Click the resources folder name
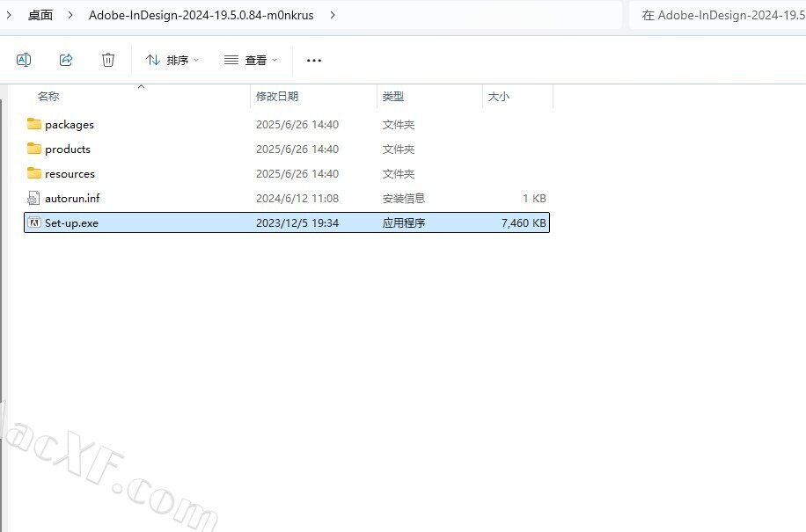The image size is (806, 532). [70, 173]
